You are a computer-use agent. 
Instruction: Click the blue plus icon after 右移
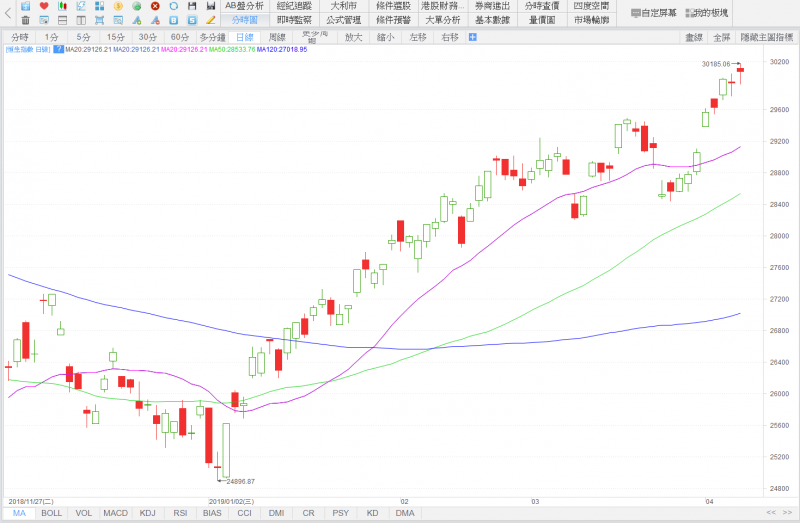[x=473, y=37]
